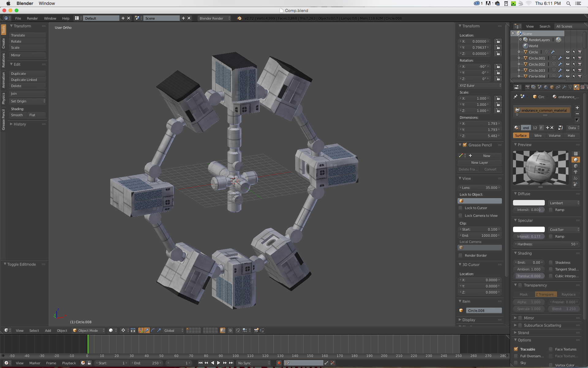Click the snap magnet icon in the viewport header
Viewport: 588px width, 368px height.
click(238, 330)
